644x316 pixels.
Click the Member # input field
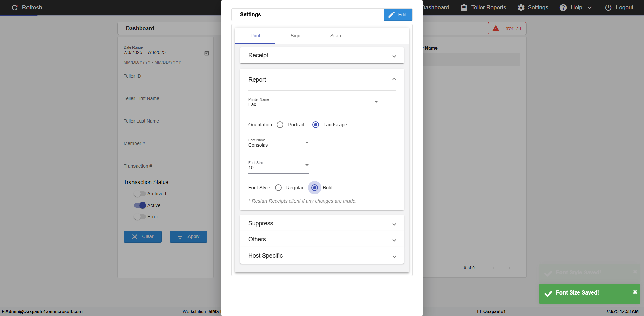[165, 144]
